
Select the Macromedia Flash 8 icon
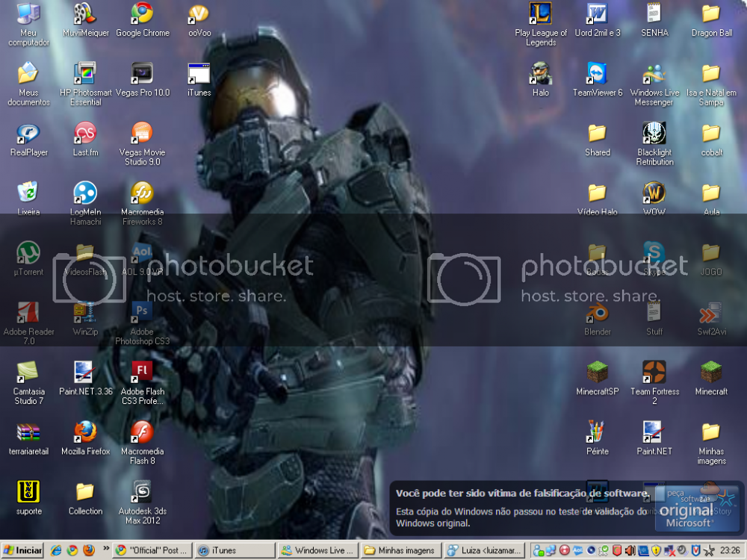click(x=143, y=443)
